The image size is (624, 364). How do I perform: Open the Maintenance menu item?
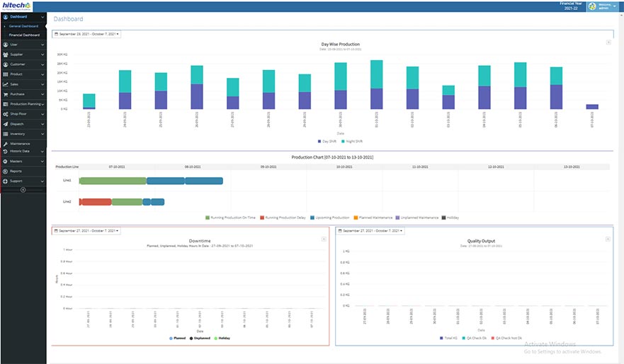[23, 144]
